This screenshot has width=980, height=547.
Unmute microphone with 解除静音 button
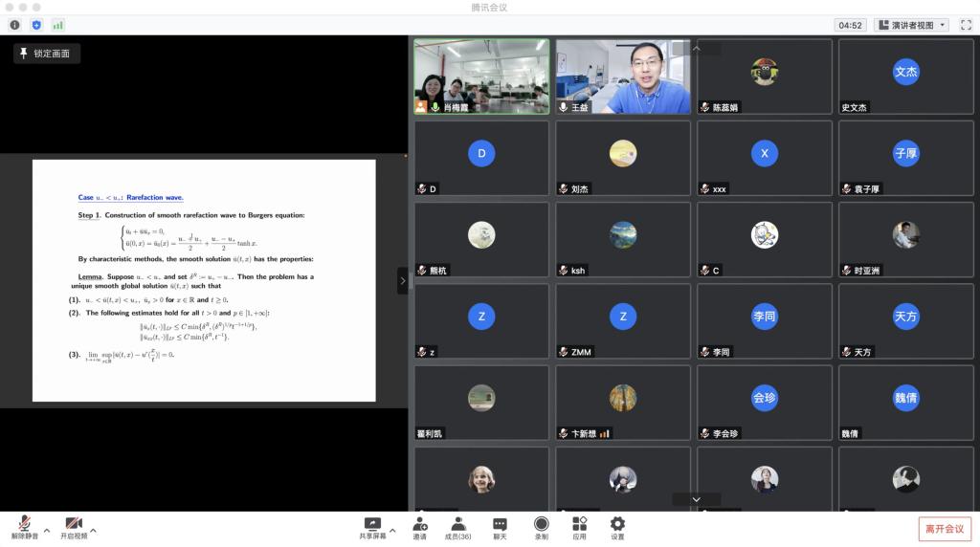point(25,527)
